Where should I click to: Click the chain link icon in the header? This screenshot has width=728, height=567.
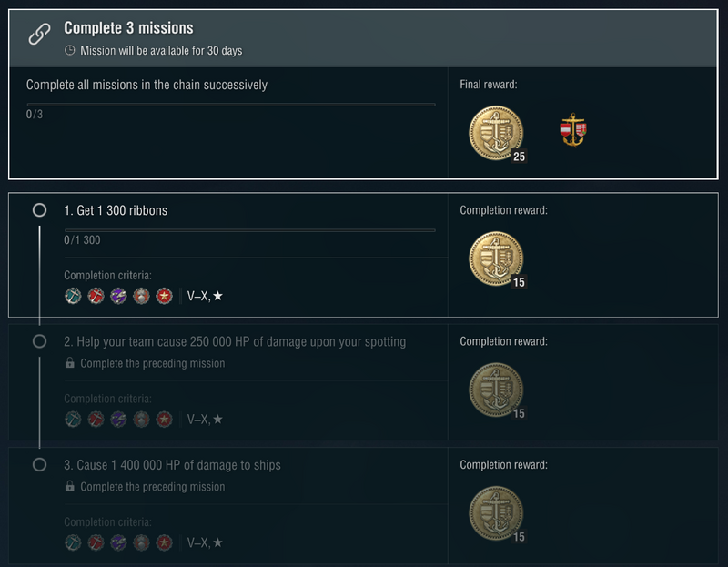[x=39, y=35]
